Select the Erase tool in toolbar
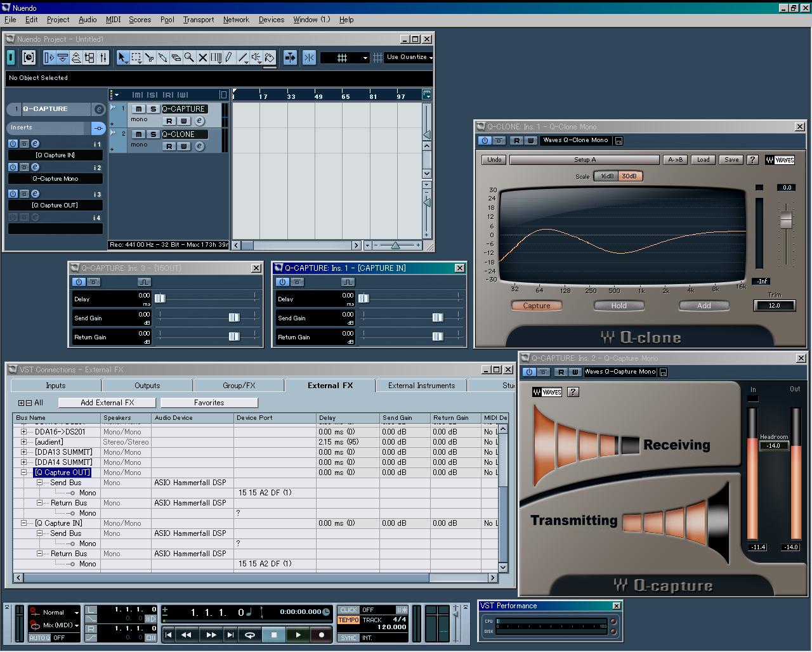The image size is (812, 652). pos(176,58)
